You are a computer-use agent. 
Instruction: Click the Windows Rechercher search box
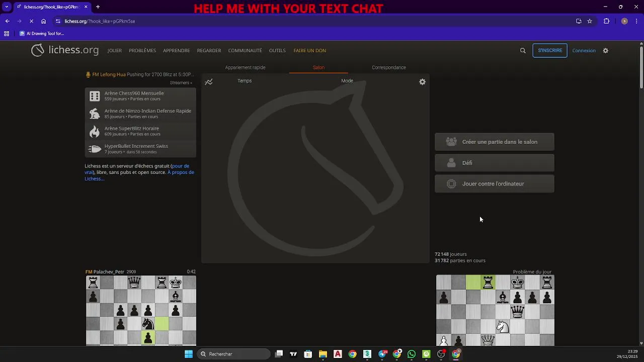click(233, 354)
